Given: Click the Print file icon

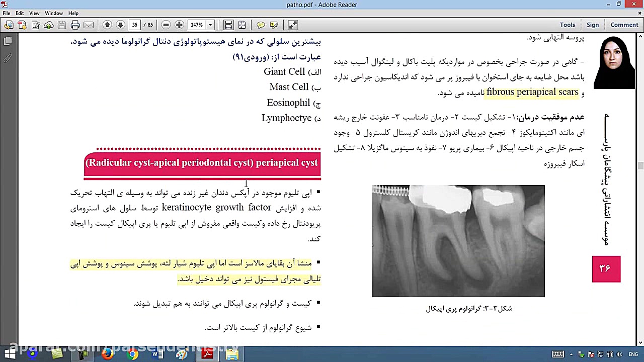Looking at the screenshot, I should tap(75, 25).
